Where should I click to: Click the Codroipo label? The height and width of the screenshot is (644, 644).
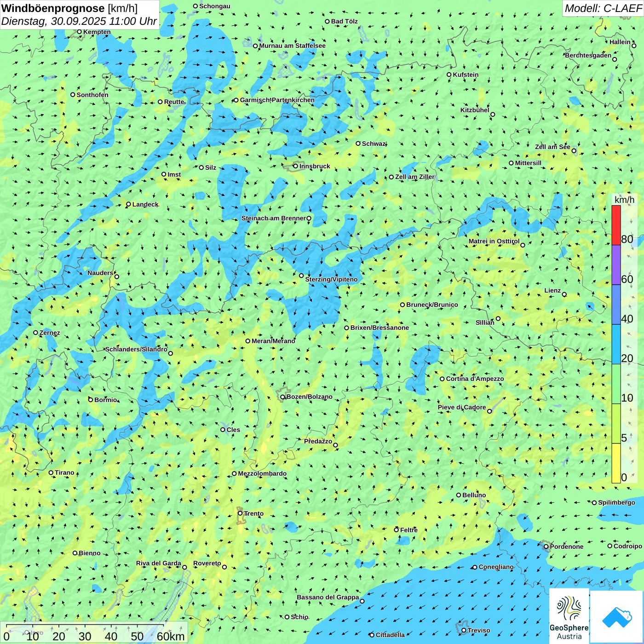[x=628, y=546]
